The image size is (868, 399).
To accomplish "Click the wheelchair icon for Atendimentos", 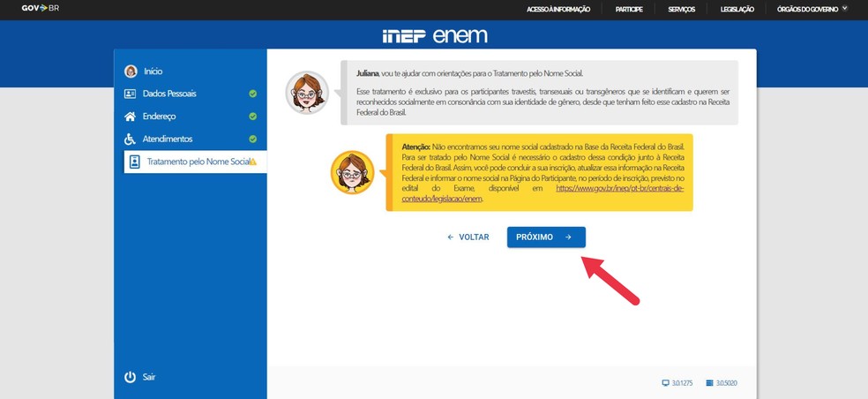I will pos(130,139).
